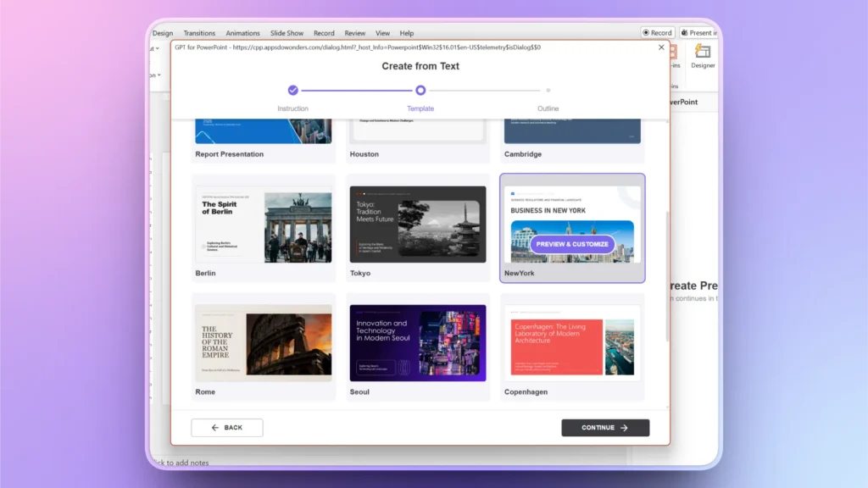Click the Continue button
868x488 pixels.
605,428
